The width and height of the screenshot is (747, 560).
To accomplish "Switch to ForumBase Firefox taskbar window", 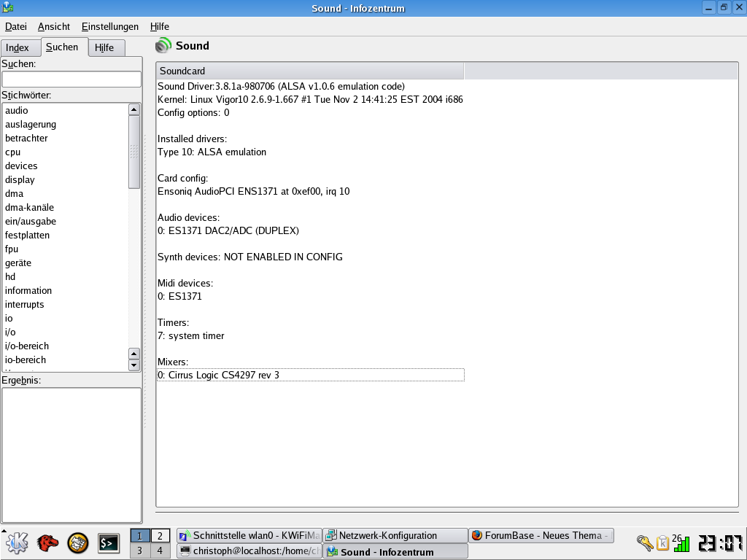I will point(541,536).
